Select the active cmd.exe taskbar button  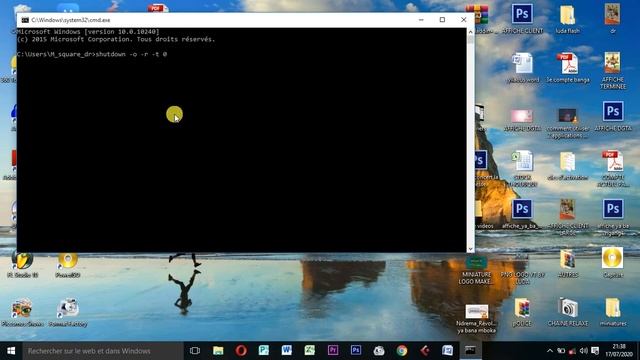pyautogui.click(x=470, y=351)
